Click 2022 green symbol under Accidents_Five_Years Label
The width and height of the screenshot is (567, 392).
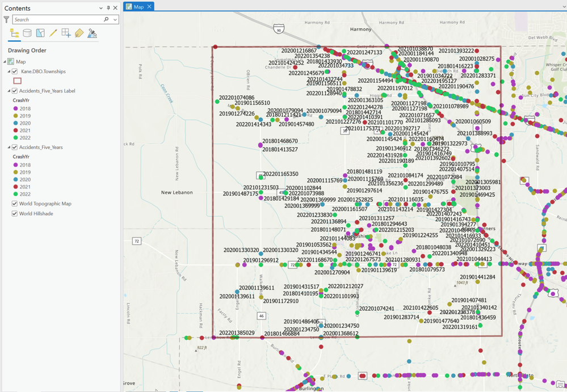(x=15, y=138)
